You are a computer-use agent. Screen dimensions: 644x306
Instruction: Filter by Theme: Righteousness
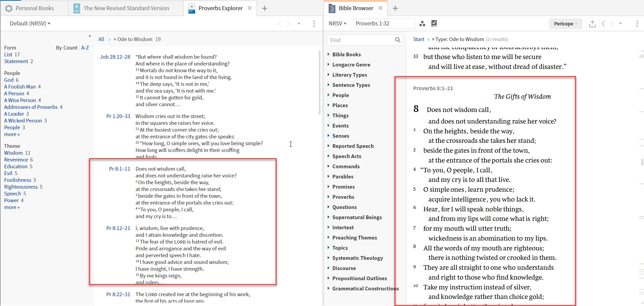(x=21, y=187)
